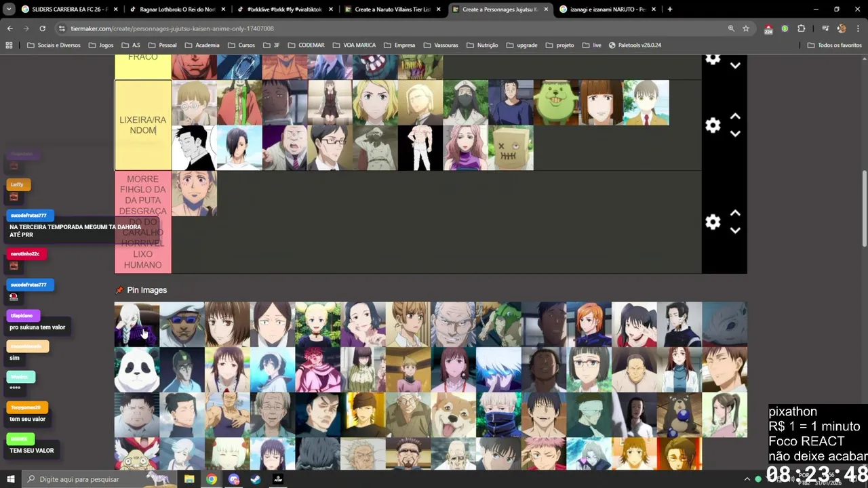
Task: Select the Shiba dog image in pool
Action: point(453,415)
